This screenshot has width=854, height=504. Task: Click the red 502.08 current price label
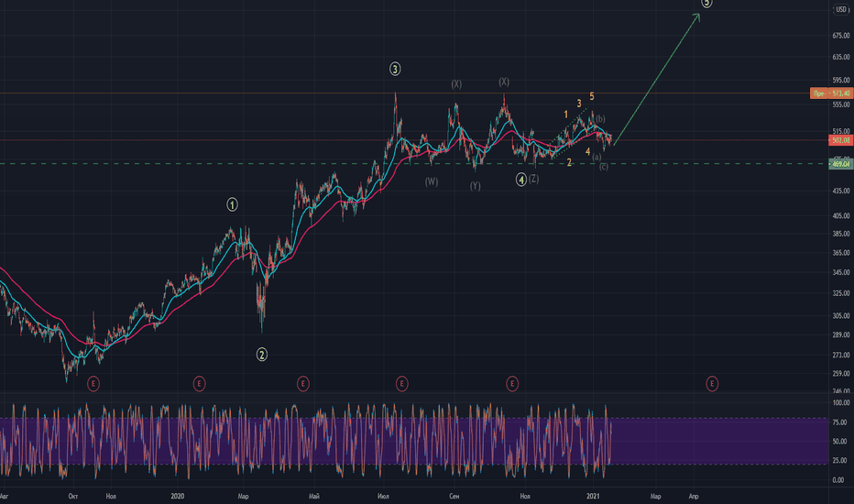[840, 140]
